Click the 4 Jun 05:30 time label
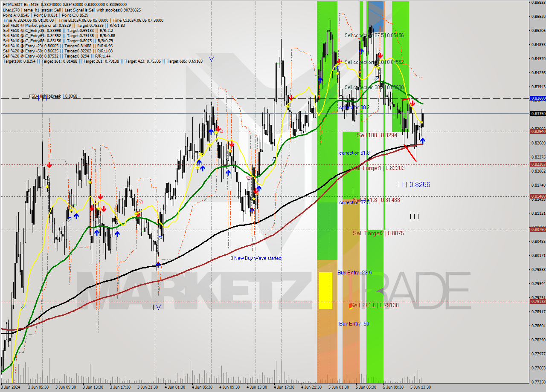 pos(202,387)
